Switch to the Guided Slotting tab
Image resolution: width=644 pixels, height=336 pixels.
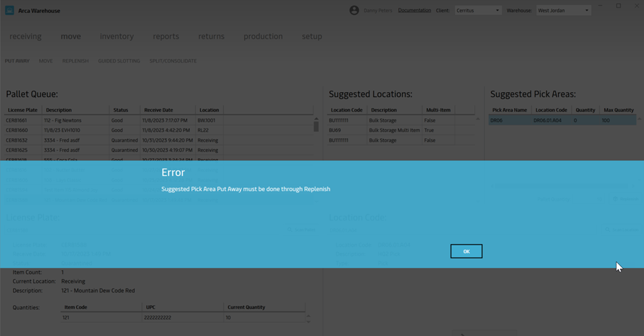119,61
